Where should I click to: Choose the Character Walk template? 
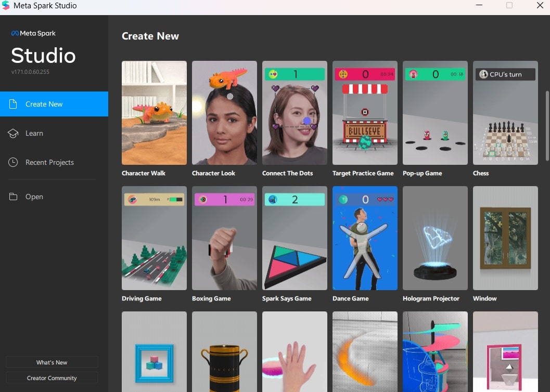pyautogui.click(x=154, y=113)
